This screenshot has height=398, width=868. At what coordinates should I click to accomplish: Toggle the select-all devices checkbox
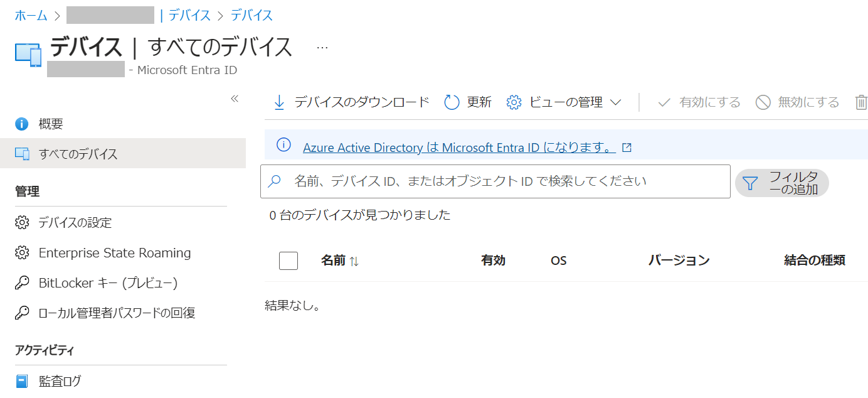[x=288, y=260]
